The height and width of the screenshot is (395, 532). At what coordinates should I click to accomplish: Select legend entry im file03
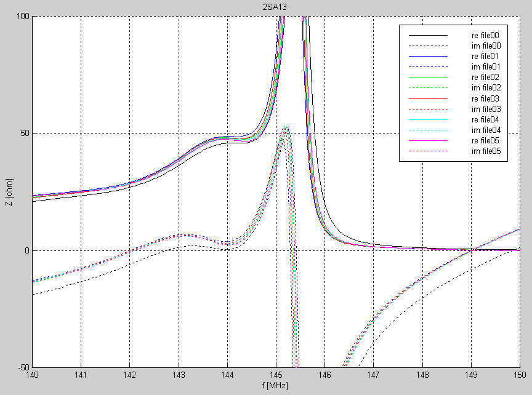tap(486, 109)
